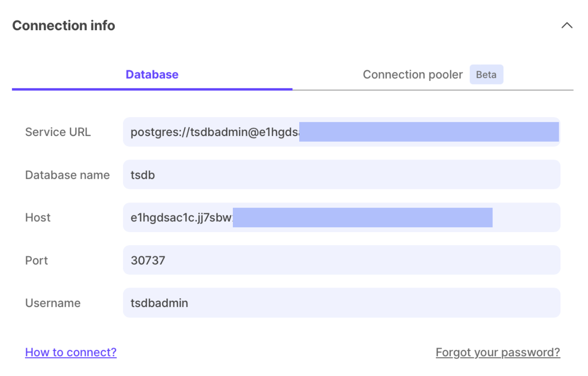Screen dimensions: 588x376
Task: Click the Port field showing 30737
Action: [x=341, y=261]
